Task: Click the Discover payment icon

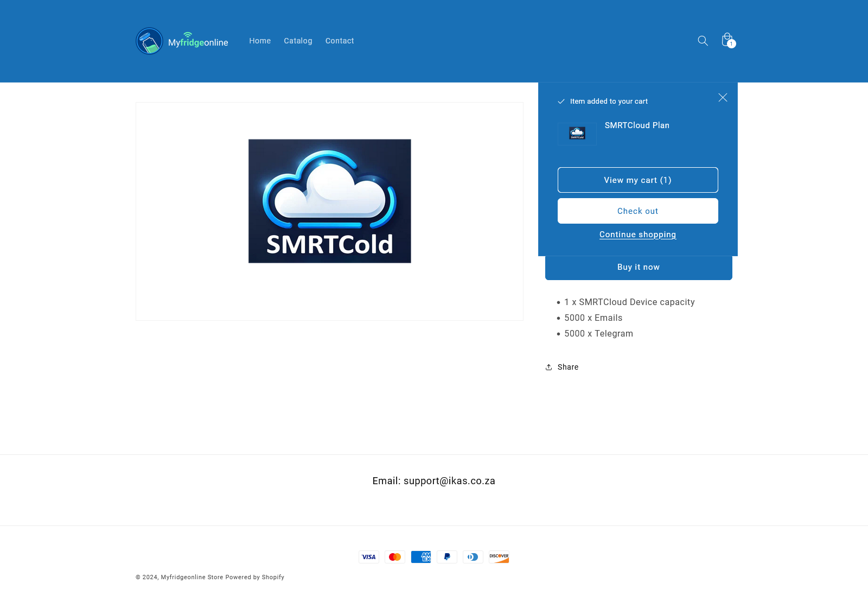Action: [499, 557]
